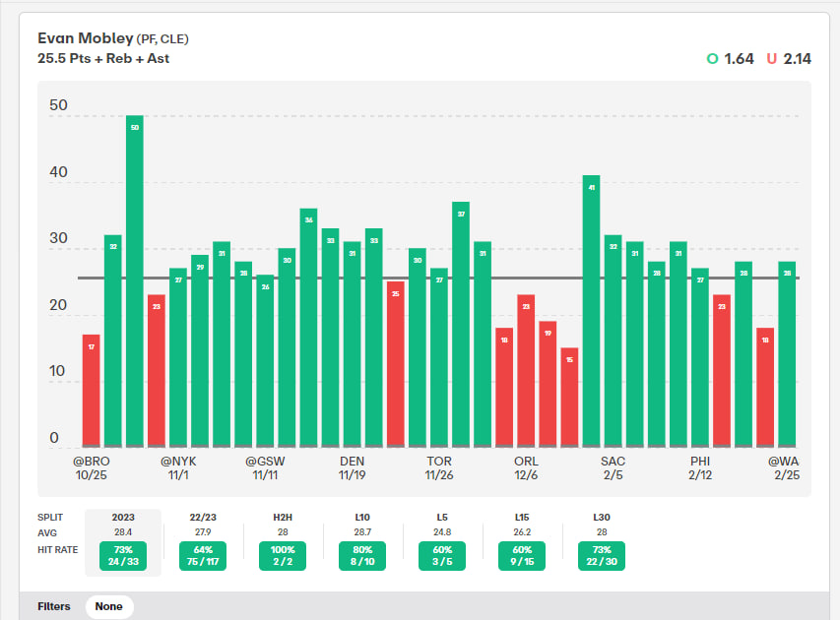Click the green O over icon

tap(713, 59)
